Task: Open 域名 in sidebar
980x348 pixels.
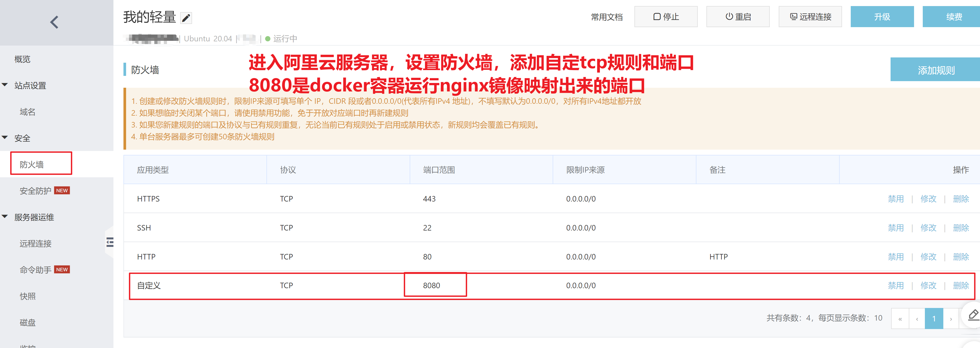Action: pos(27,112)
